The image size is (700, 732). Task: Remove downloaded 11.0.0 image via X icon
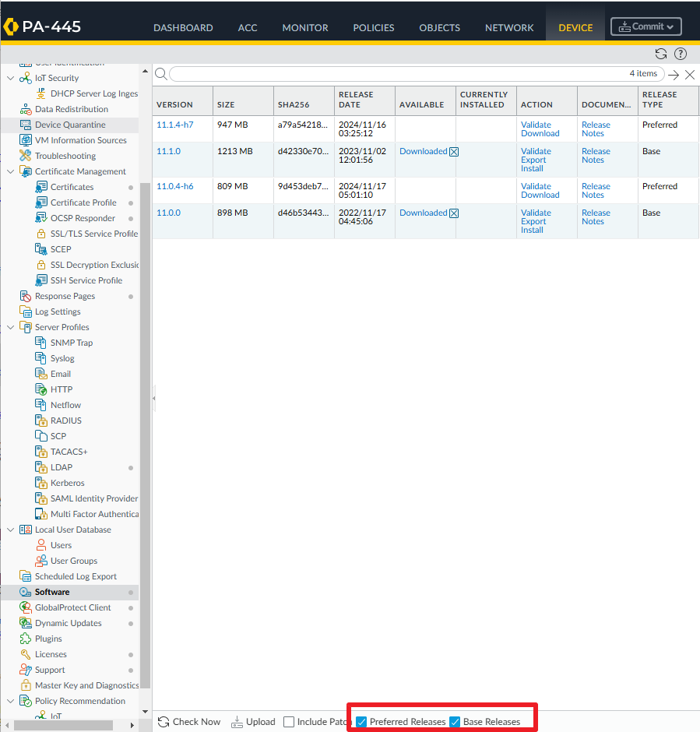[x=454, y=213]
